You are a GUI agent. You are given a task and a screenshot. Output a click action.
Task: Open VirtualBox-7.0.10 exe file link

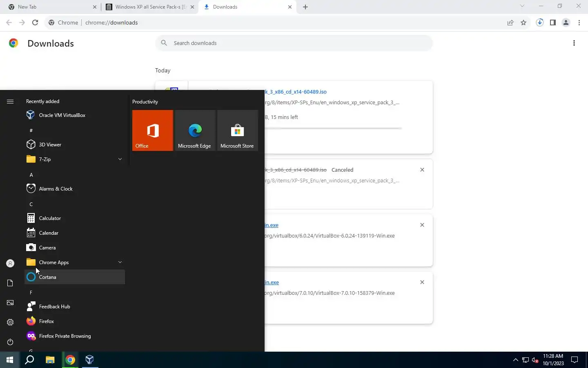click(x=272, y=283)
